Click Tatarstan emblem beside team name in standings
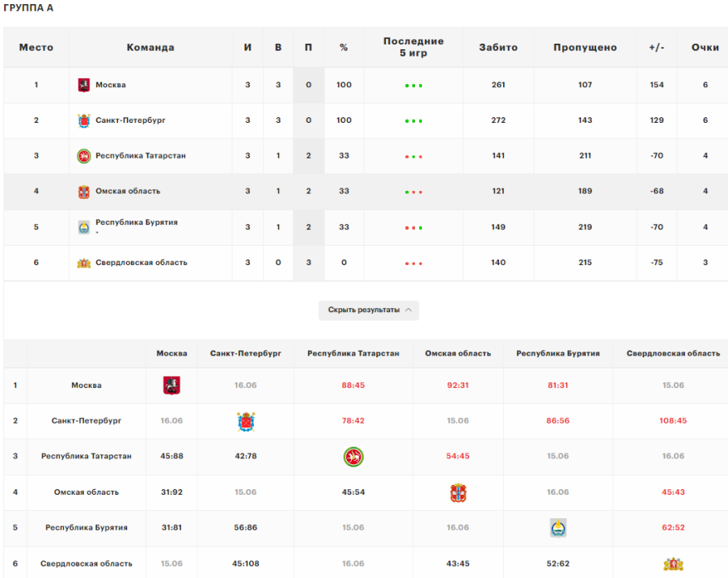728x578 pixels. (83, 156)
